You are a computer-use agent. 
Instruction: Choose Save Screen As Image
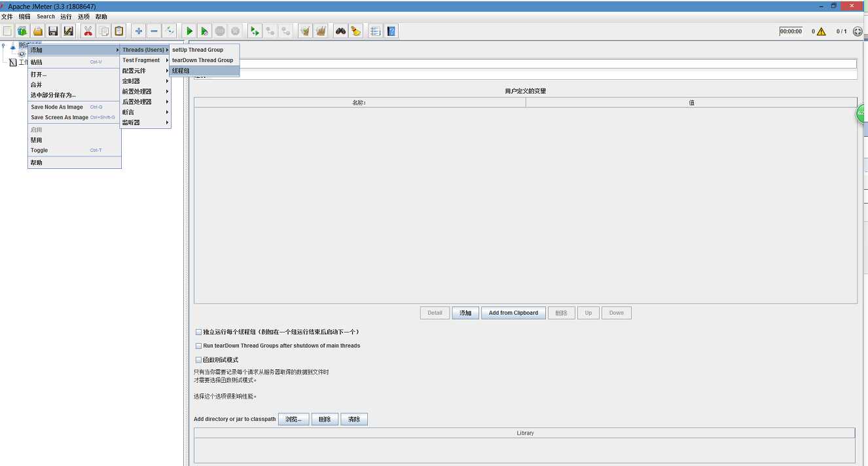(75, 117)
